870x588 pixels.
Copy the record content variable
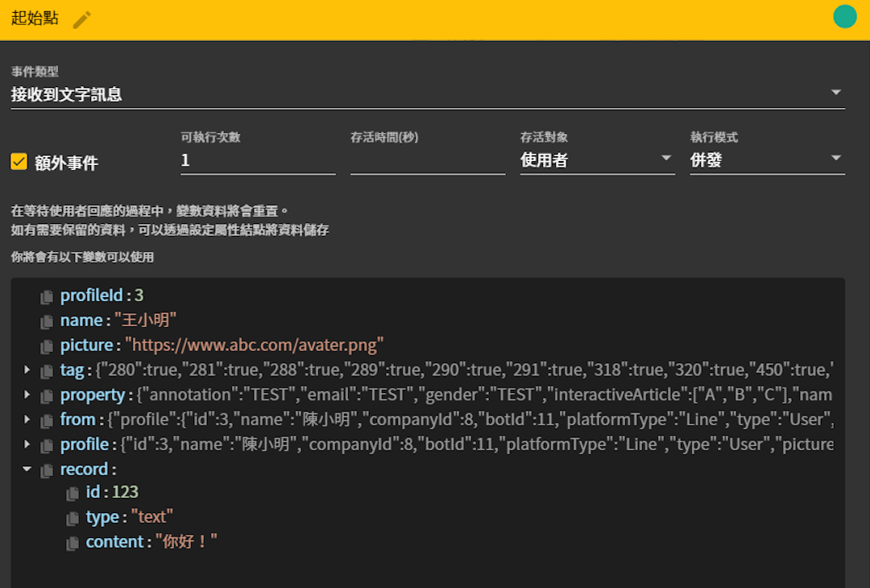(72, 544)
